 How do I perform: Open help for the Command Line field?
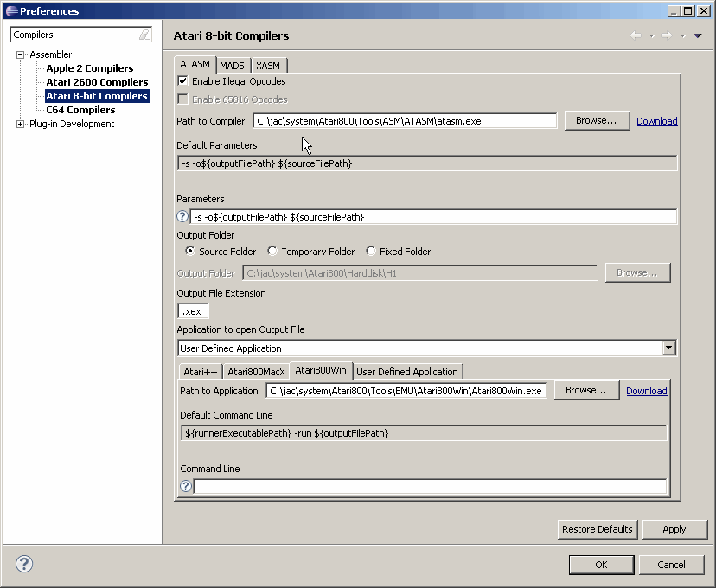(x=186, y=486)
